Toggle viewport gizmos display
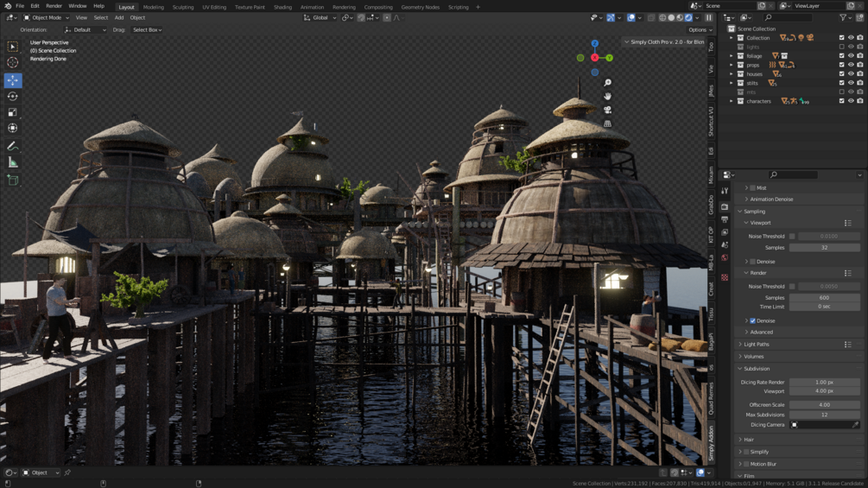The height and width of the screenshot is (488, 868). [611, 17]
